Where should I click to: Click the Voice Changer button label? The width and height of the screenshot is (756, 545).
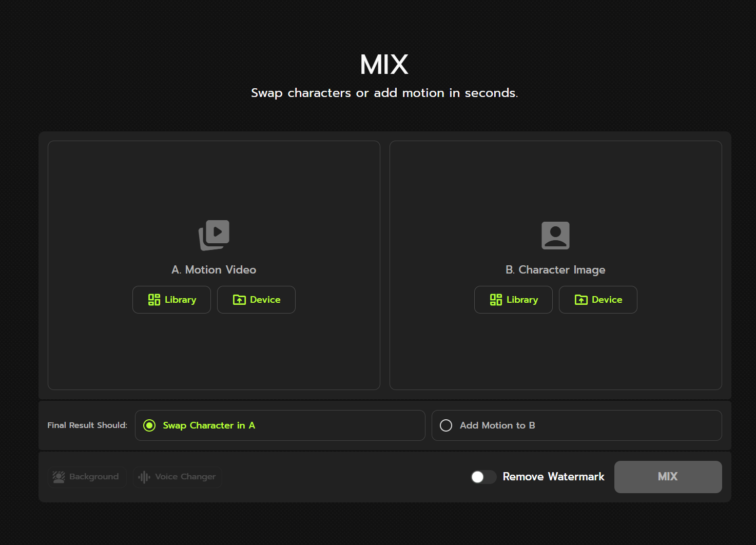(x=185, y=477)
